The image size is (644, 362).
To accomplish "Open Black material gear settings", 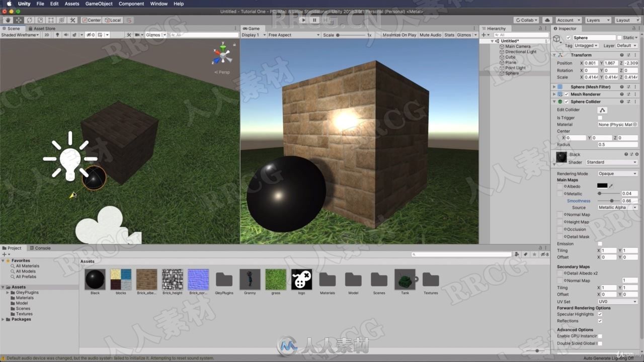I will (636, 154).
